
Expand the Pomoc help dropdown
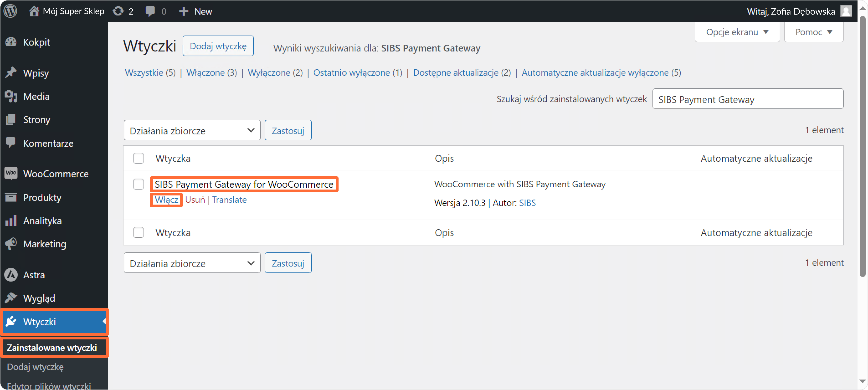(813, 32)
